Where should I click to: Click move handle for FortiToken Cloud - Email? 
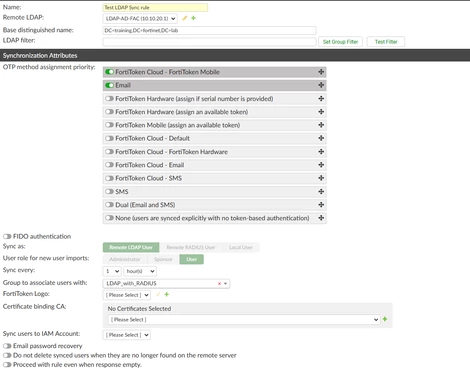(321, 165)
